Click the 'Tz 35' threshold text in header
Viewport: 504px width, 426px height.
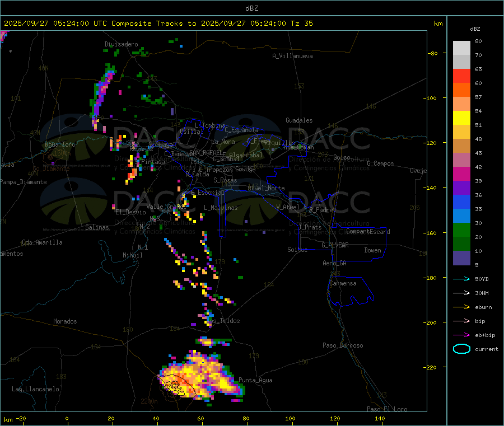(x=301, y=24)
